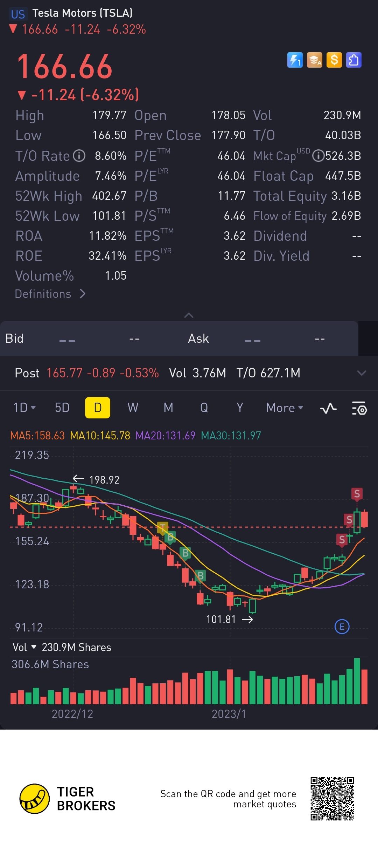The image size is (378, 868).
Task: Tap the yellow dollar sign icon
Action: (x=334, y=60)
